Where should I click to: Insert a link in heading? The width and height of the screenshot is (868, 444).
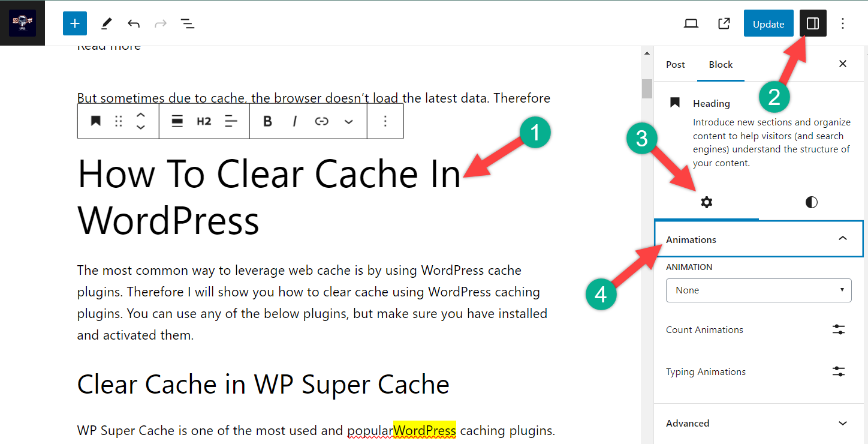(322, 121)
